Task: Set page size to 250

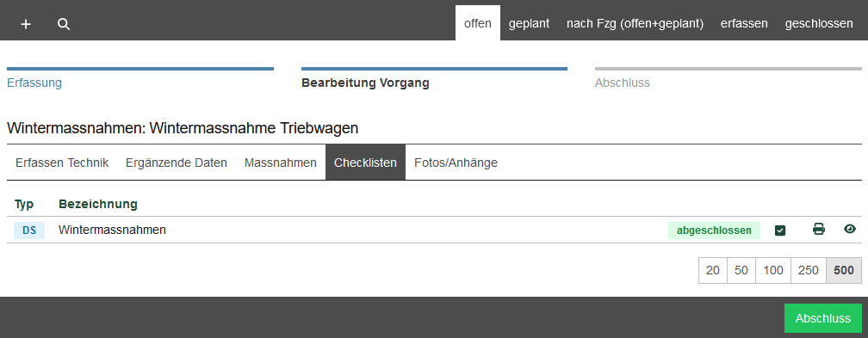Action: tap(809, 271)
